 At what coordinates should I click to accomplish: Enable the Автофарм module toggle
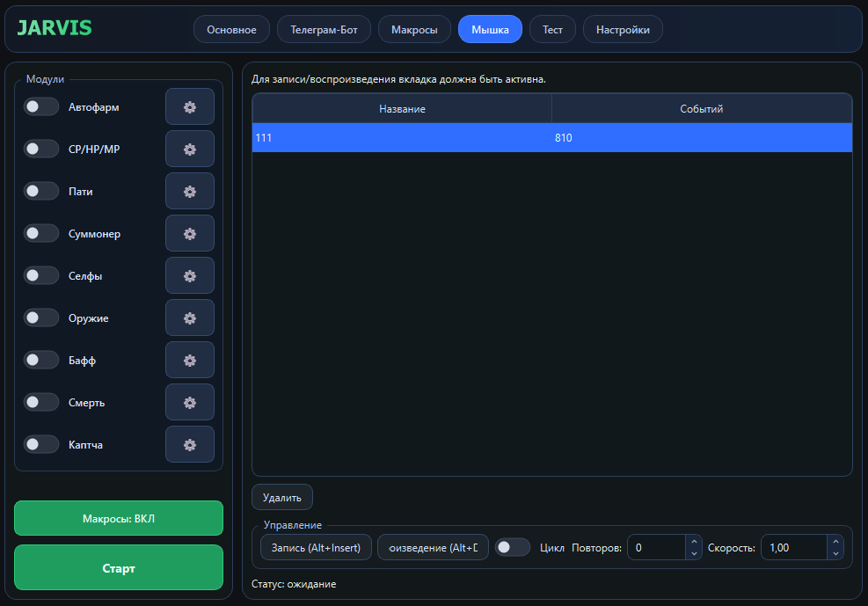point(41,107)
